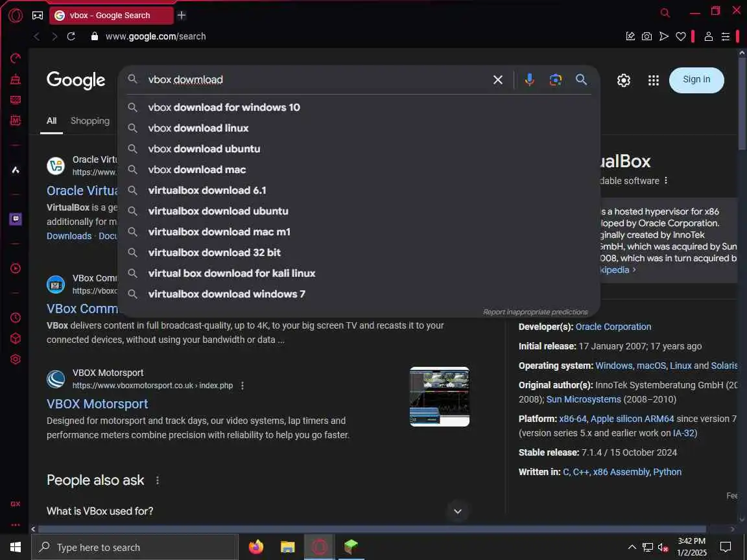Click the address bar URL
Screen dimensions: 747x560
point(156,36)
